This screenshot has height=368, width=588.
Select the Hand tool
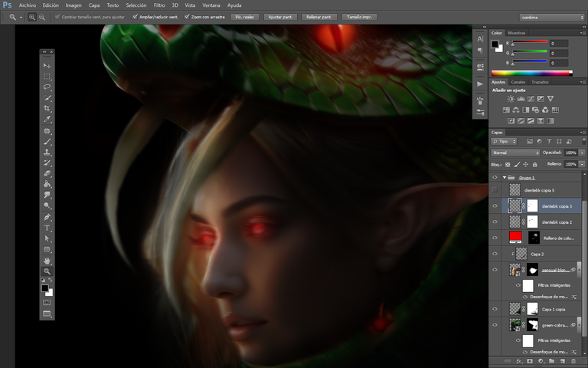point(47,261)
